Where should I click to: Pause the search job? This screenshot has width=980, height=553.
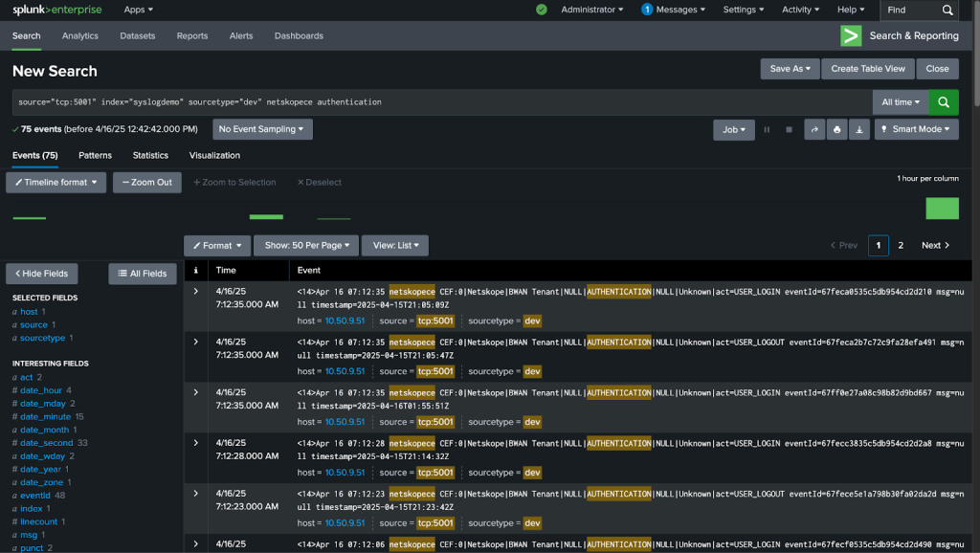[767, 129]
